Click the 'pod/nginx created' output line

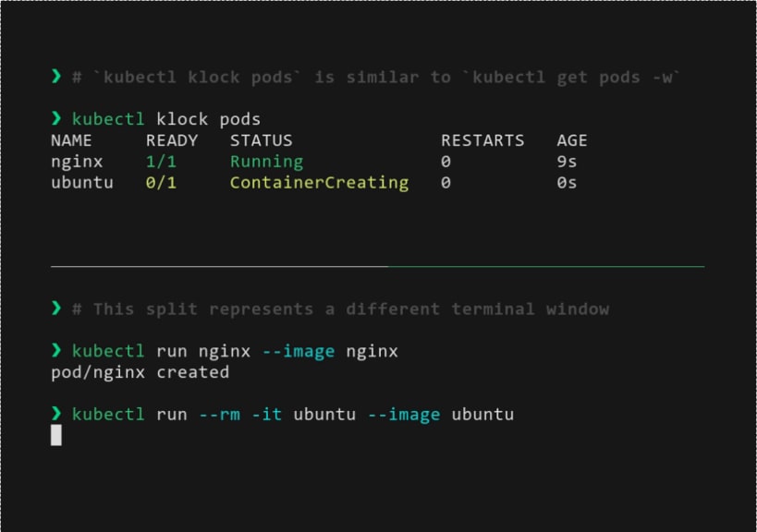pyautogui.click(x=140, y=372)
